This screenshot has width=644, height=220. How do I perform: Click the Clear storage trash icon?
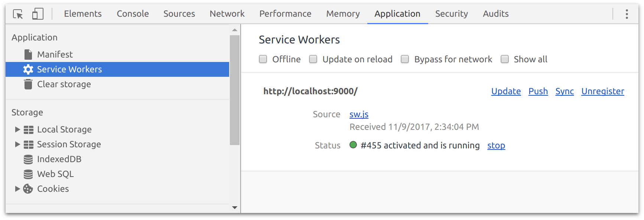28,84
